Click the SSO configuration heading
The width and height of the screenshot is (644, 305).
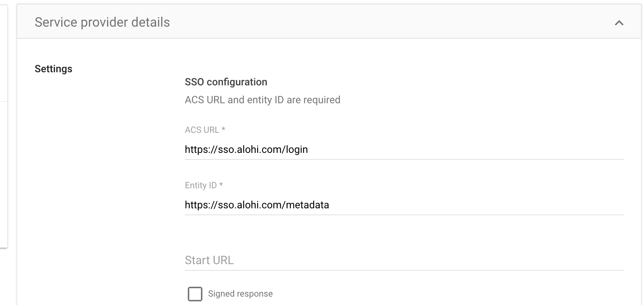point(226,82)
